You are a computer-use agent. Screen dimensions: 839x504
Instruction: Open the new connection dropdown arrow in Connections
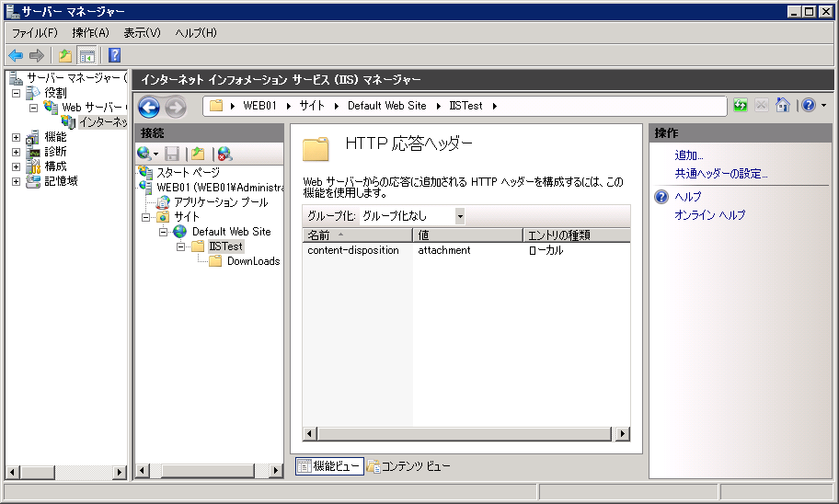pos(155,155)
